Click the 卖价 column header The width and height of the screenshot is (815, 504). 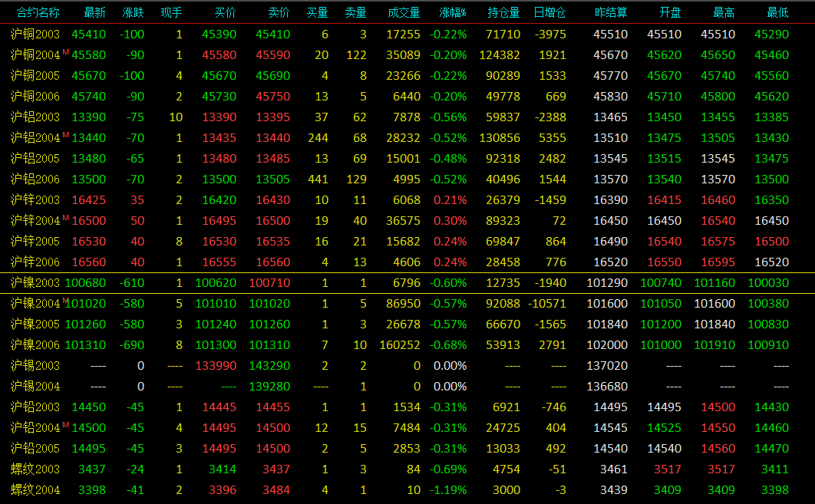[x=279, y=12]
